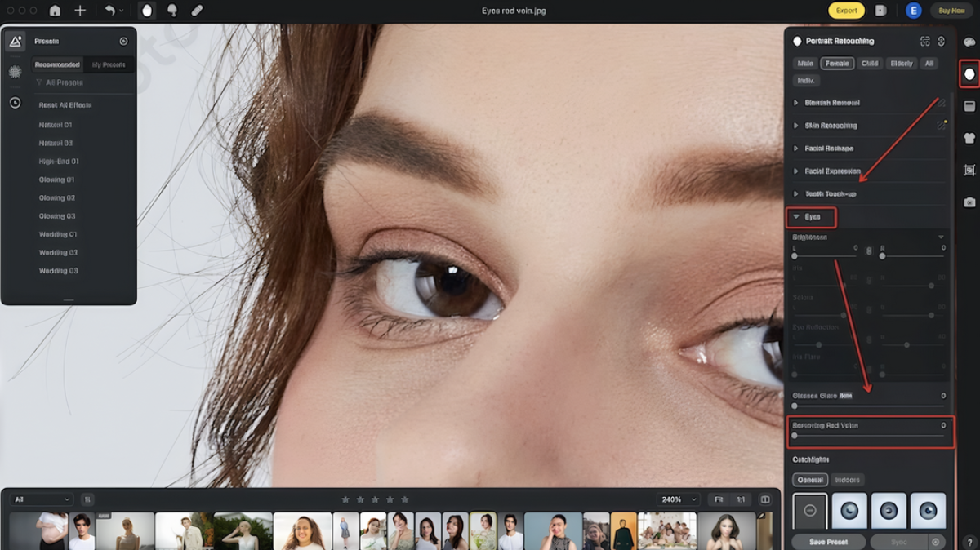The height and width of the screenshot is (550, 980).
Task: Open the edit history panel
Action: (15, 100)
